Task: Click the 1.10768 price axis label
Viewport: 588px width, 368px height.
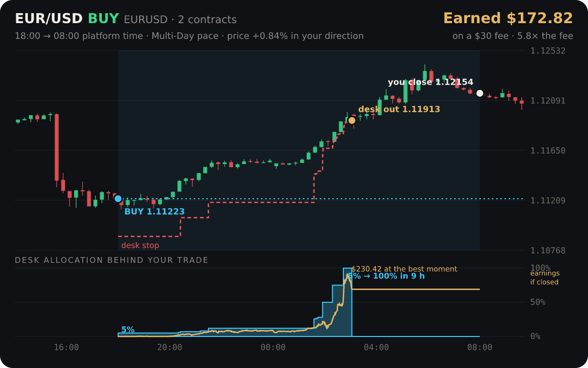Action: click(x=548, y=250)
